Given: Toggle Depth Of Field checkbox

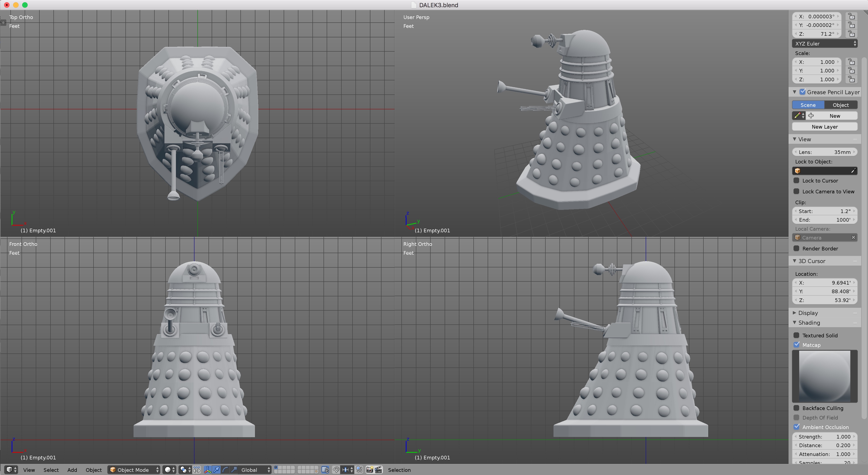Looking at the screenshot, I should [x=796, y=417].
